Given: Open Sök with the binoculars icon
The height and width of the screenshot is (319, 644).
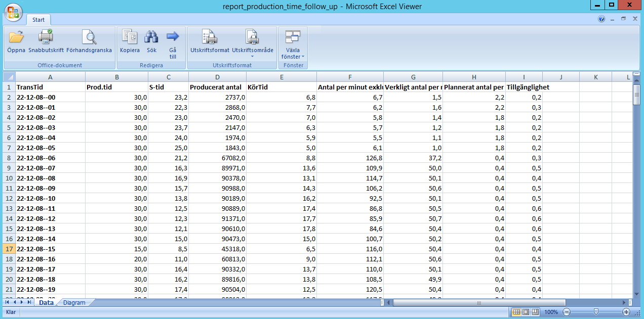Looking at the screenshot, I should (x=151, y=37).
